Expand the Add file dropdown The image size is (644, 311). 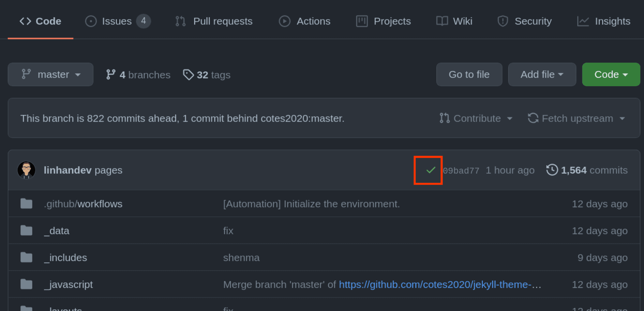(542, 74)
